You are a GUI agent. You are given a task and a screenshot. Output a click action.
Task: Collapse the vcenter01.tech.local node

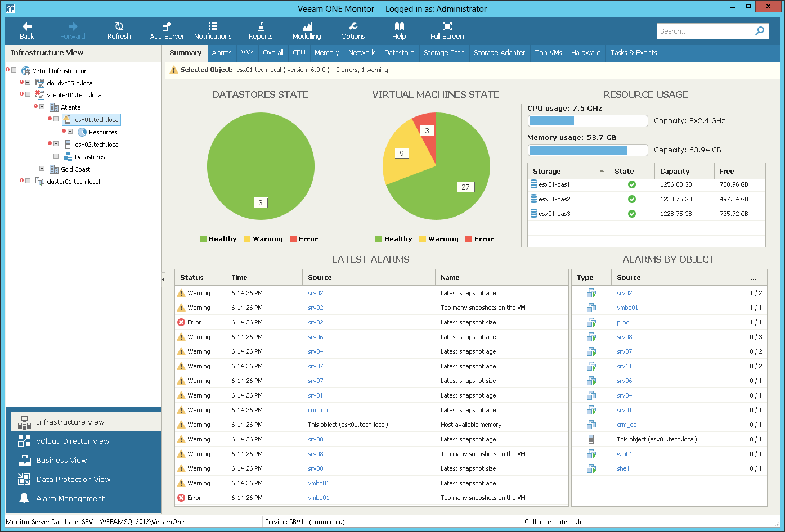pos(28,94)
